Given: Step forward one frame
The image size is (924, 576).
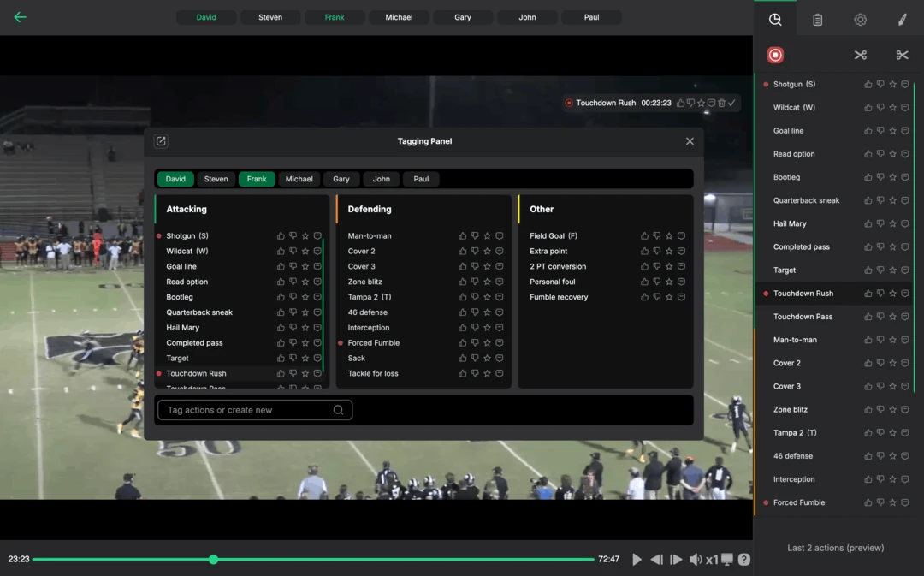Looking at the screenshot, I should 676,559.
